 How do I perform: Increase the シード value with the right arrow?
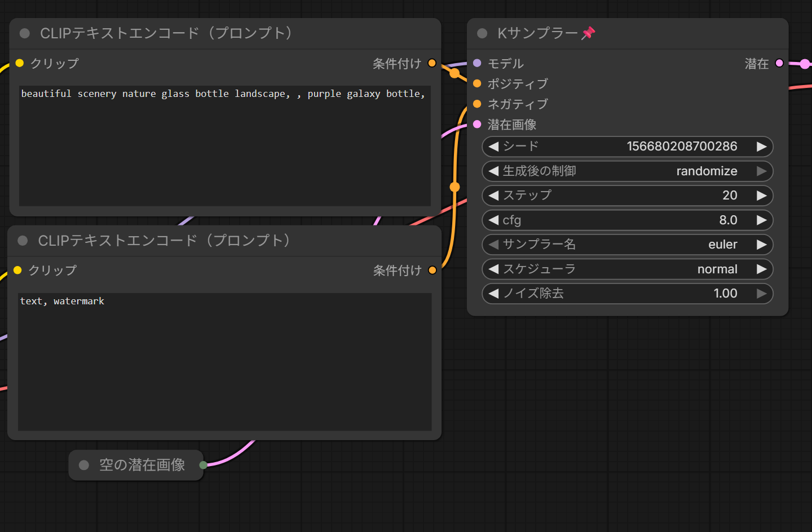[x=761, y=147]
